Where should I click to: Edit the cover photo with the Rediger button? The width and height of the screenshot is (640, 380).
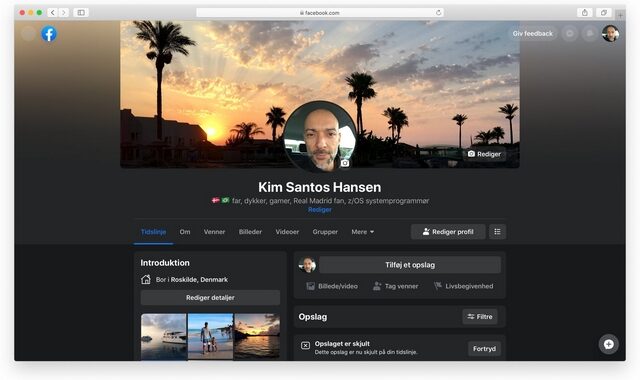click(484, 154)
